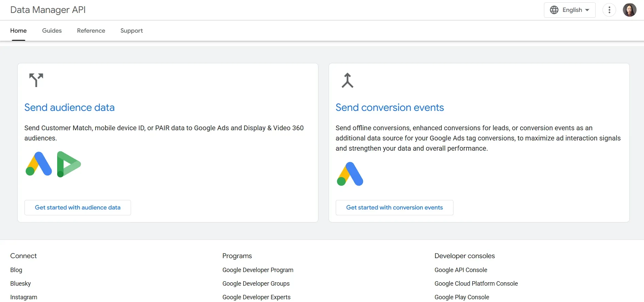The width and height of the screenshot is (644, 302).
Task: Select the Home tab
Action: point(18,31)
